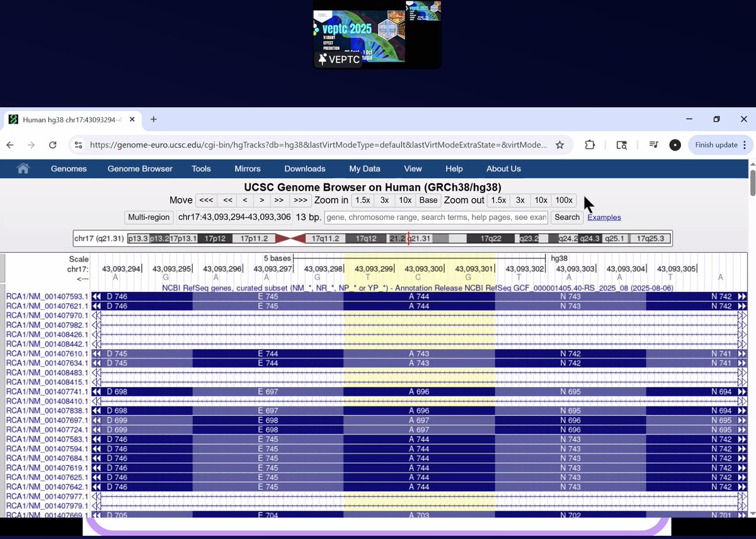756x539 pixels.
Task: Click the gene search input field
Action: click(435, 217)
